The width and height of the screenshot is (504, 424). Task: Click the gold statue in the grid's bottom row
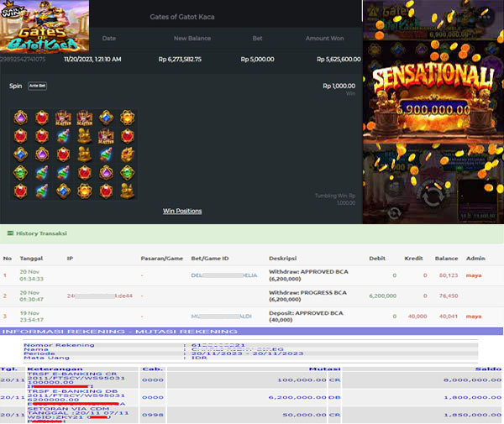point(128,191)
